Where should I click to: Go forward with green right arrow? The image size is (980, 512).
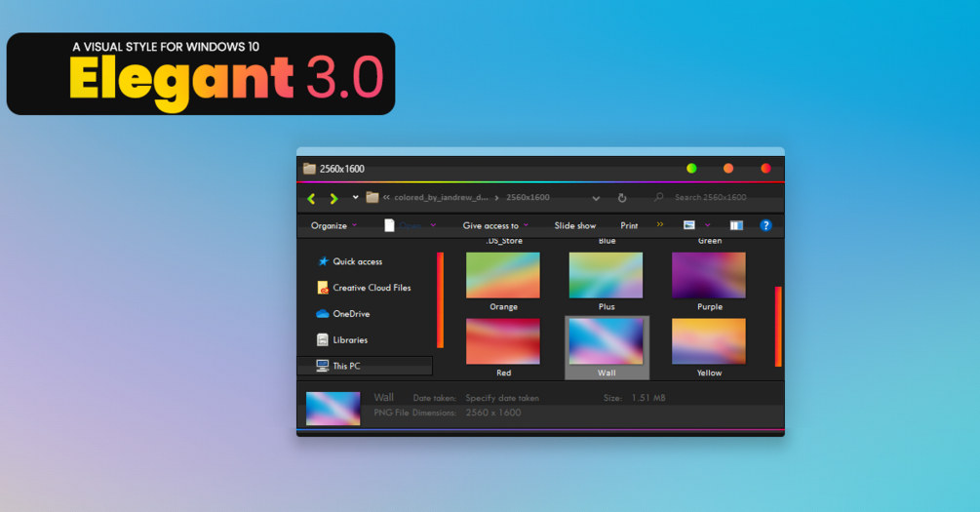(333, 198)
